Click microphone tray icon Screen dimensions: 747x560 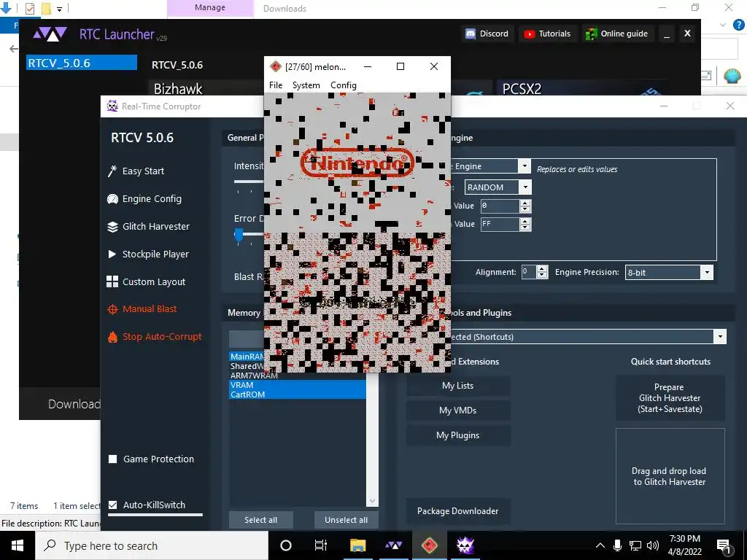point(617,545)
